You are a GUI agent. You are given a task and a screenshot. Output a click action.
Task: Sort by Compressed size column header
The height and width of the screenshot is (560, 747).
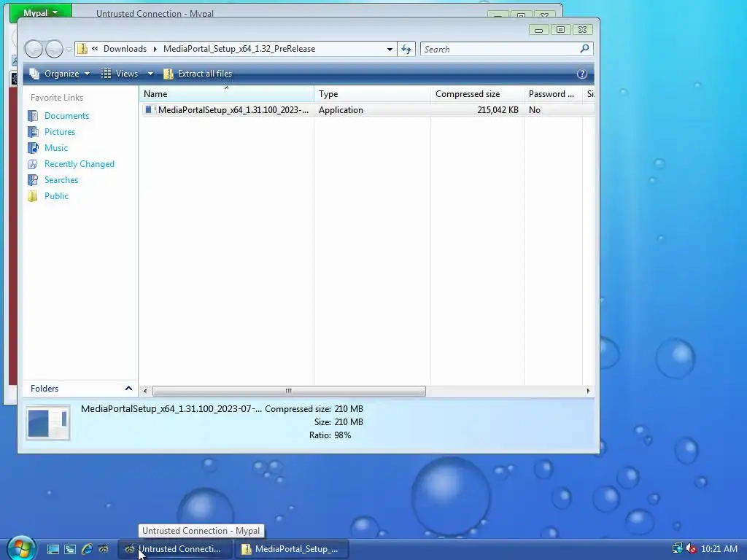[477, 94]
